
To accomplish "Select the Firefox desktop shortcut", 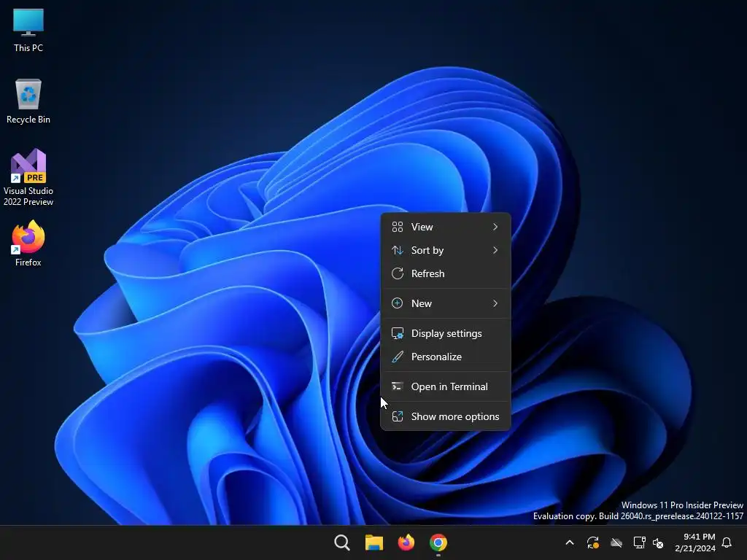I will tap(28, 244).
